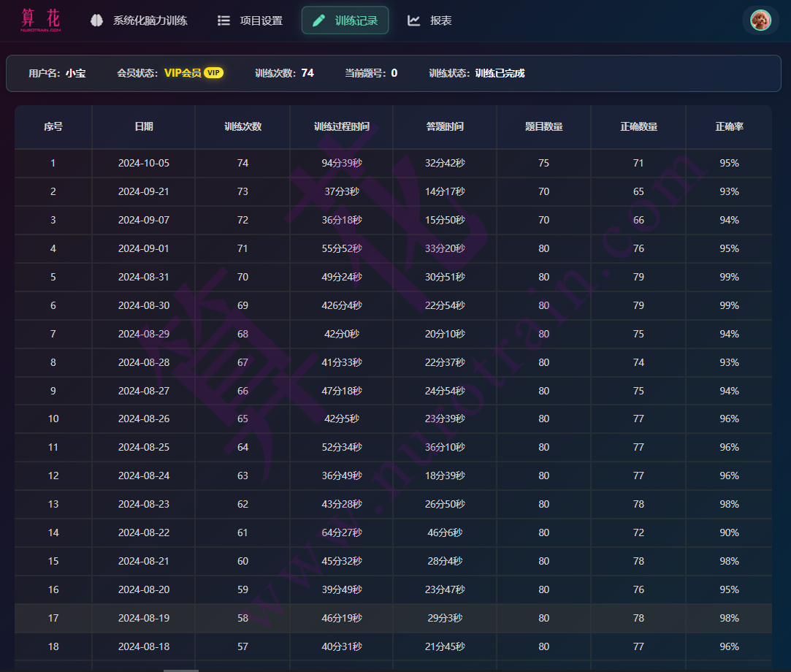
Task: Click the list icon beside 项目设置
Action: point(223,20)
